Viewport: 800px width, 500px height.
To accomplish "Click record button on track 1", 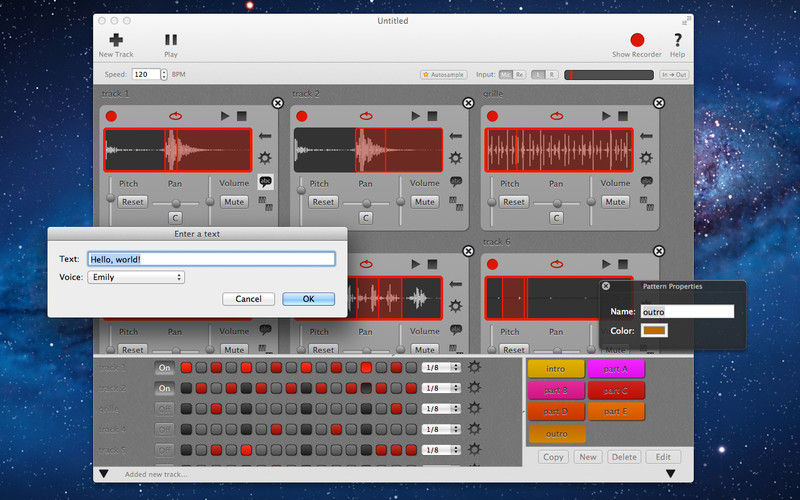I will click(111, 116).
